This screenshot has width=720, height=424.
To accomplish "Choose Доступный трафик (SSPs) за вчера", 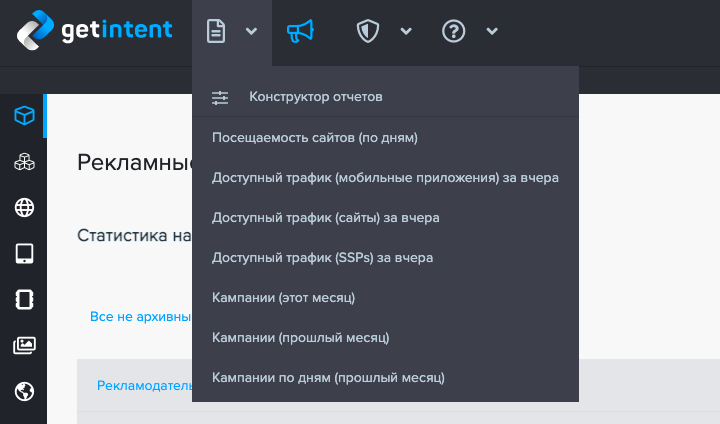I will pos(322,258).
